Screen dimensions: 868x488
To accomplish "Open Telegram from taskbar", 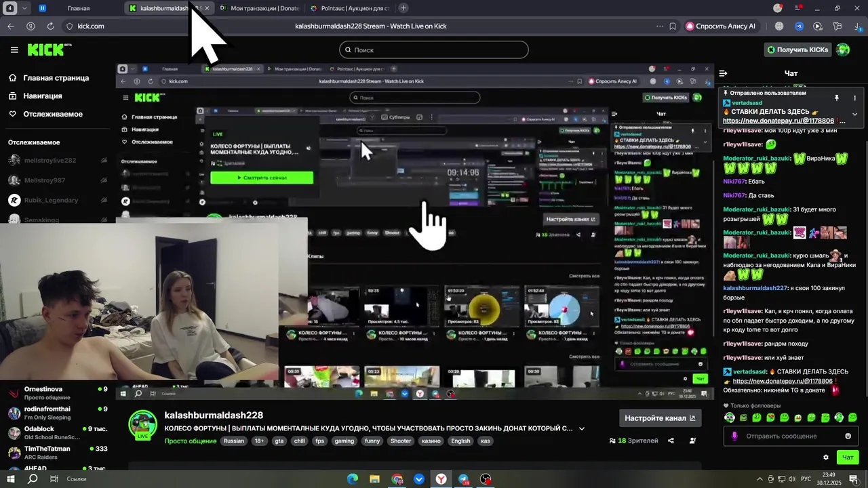I will coord(464,479).
